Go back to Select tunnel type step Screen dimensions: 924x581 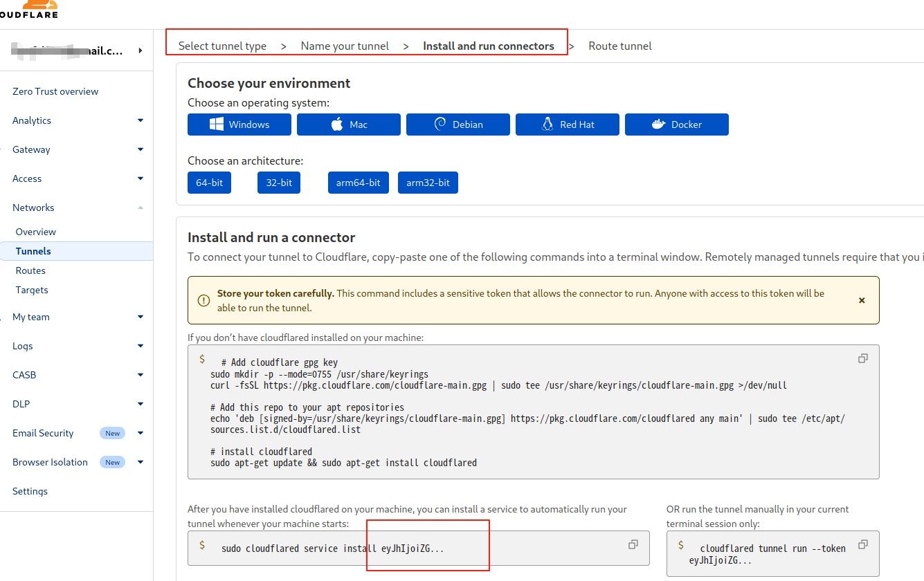pyautogui.click(x=222, y=46)
